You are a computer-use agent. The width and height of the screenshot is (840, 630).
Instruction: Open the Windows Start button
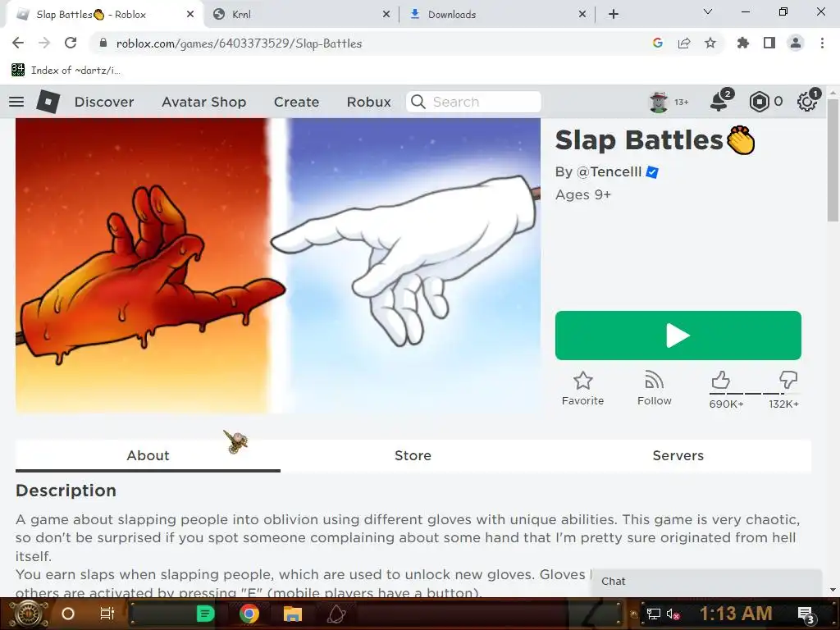point(27,614)
